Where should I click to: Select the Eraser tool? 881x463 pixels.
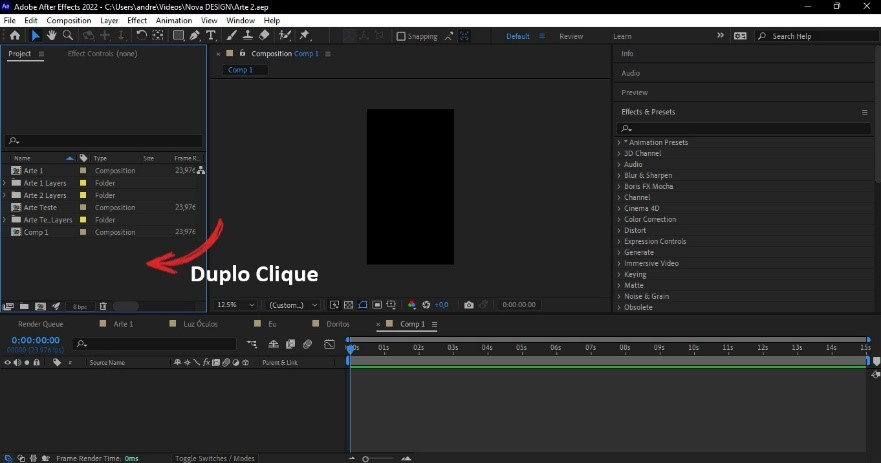pos(264,35)
